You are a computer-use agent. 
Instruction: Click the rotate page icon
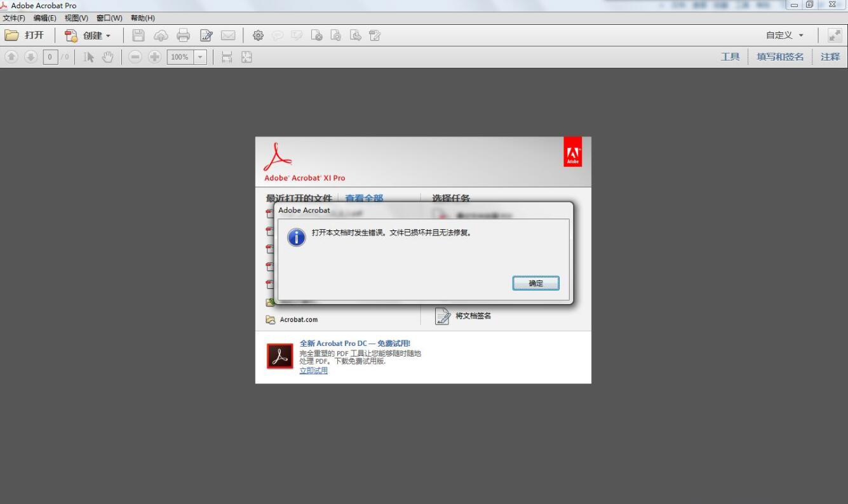click(x=336, y=36)
